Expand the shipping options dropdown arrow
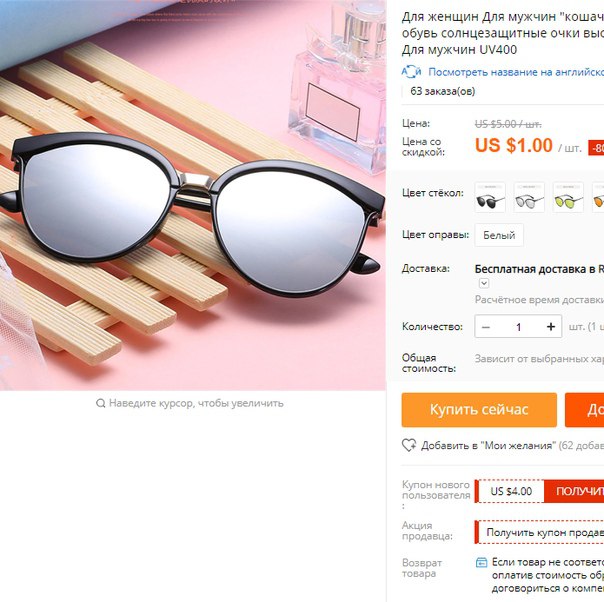The image size is (604, 602). 484,283
